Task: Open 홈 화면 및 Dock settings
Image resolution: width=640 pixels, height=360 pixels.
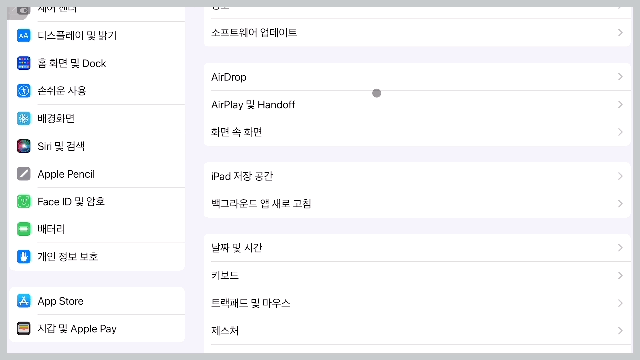Action: (x=97, y=63)
